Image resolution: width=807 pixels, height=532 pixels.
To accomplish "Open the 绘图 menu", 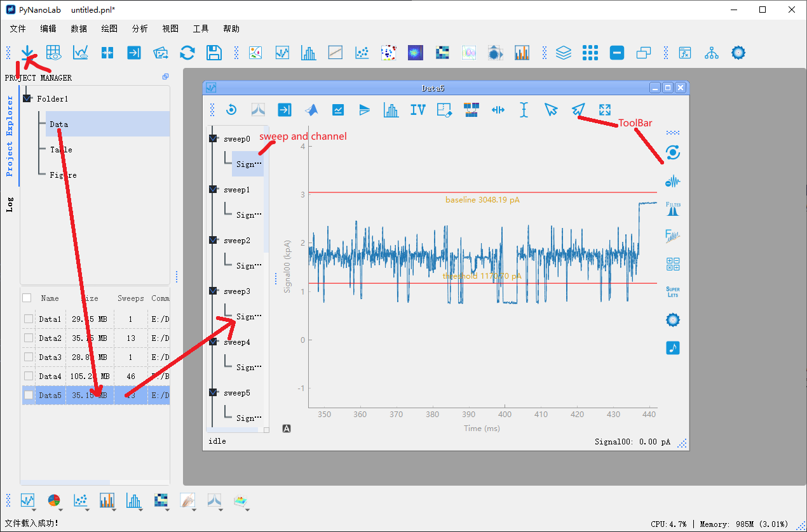I will click(x=109, y=29).
